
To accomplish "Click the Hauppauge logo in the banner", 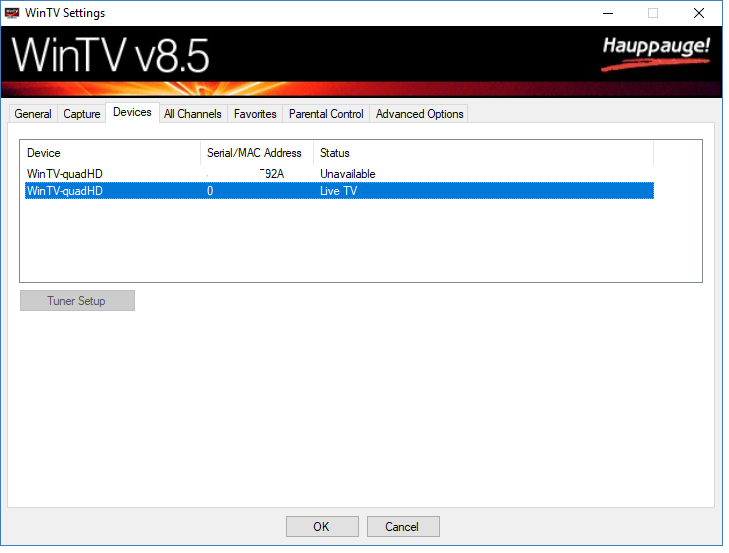I will (656, 53).
